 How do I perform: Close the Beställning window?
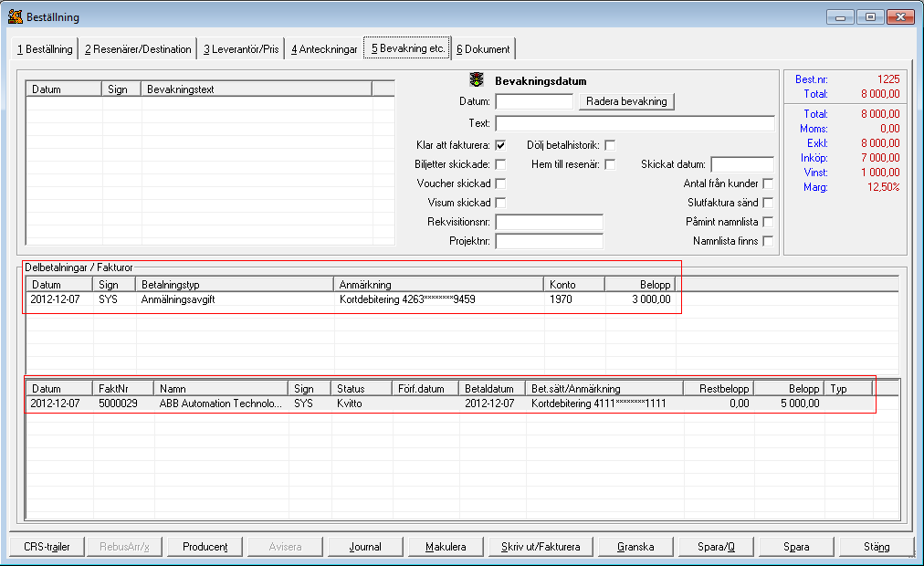(900, 17)
